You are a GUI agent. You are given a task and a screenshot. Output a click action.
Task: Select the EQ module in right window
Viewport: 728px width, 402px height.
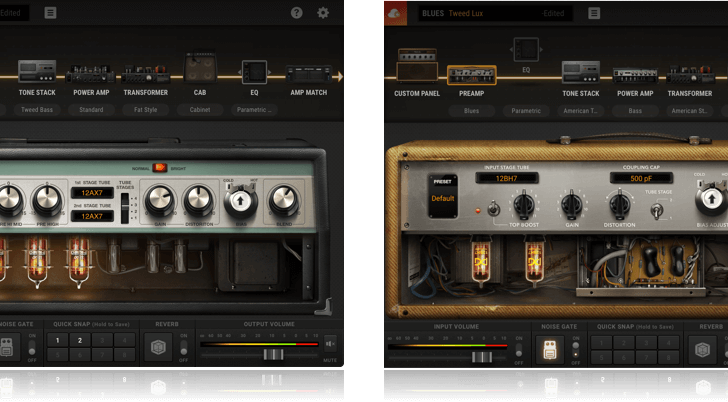coord(526,50)
